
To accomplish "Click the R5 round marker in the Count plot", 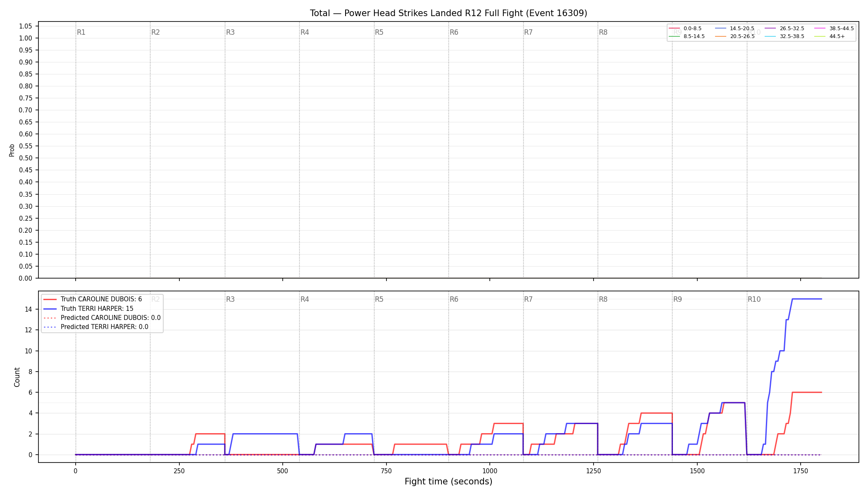I will coord(379,299).
